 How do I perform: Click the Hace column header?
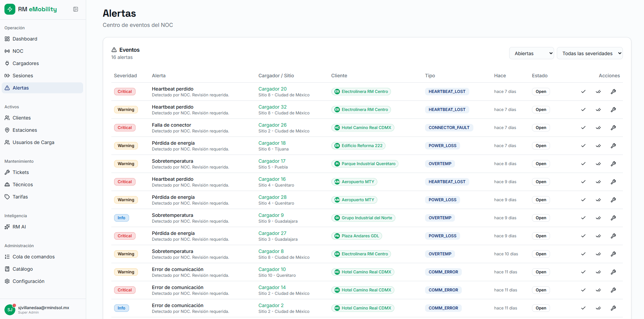(x=500, y=76)
